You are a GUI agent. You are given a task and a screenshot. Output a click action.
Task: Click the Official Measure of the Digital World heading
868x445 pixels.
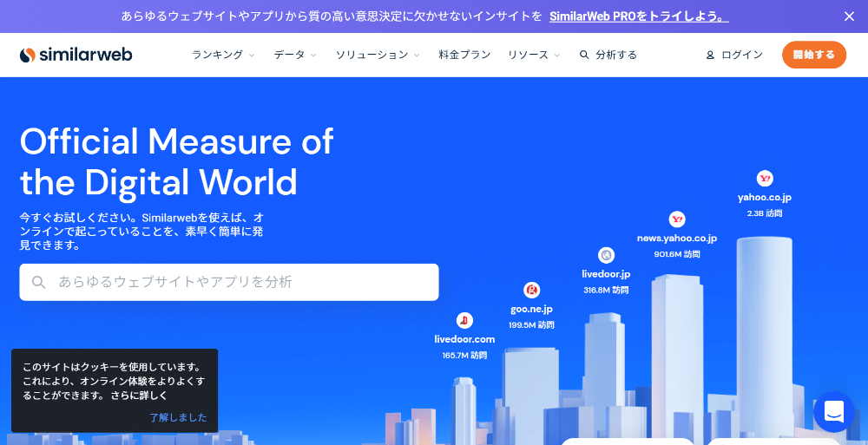176,161
